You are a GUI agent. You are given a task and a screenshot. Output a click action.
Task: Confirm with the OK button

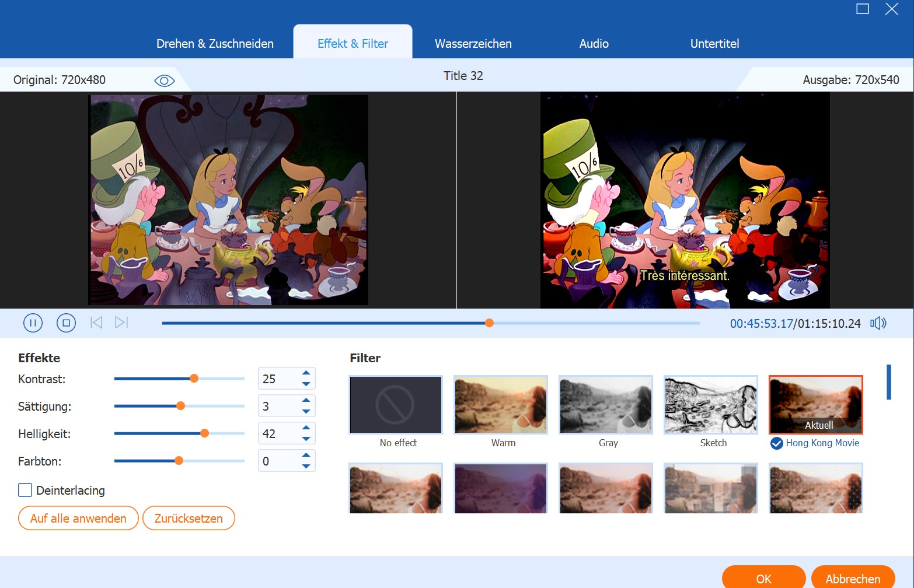click(x=763, y=578)
